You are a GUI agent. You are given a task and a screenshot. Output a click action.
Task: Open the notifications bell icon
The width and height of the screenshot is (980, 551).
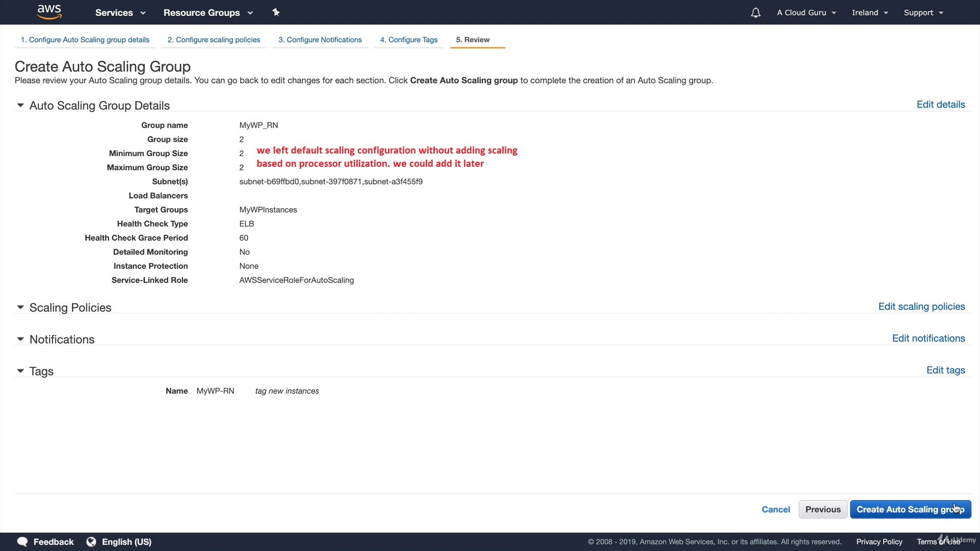755,13
